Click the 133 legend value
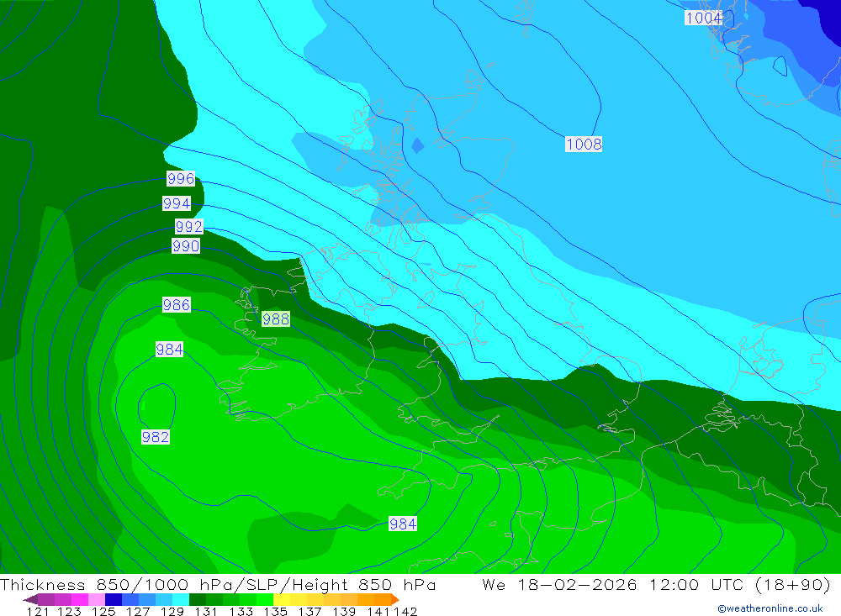Screen dimensions: 841x616 (x=241, y=612)
